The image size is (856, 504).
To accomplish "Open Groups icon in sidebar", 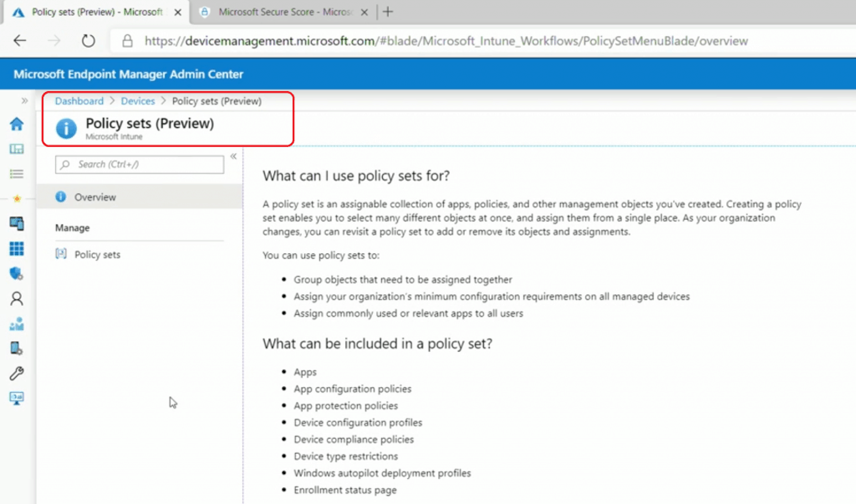I will coord(17,323).
